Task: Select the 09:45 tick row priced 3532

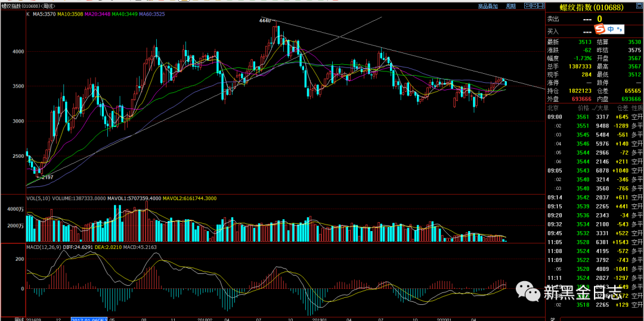Action: [x=595, y=233]
